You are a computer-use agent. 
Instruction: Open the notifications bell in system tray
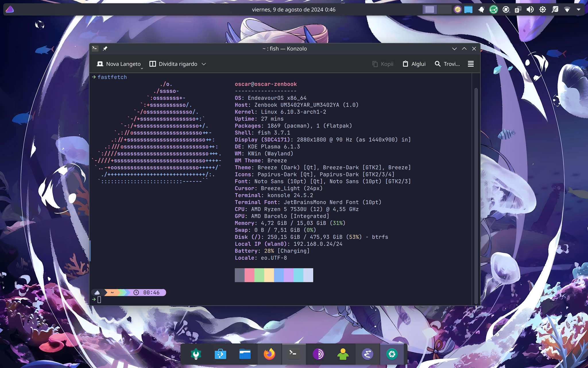[x=481, y=9]
